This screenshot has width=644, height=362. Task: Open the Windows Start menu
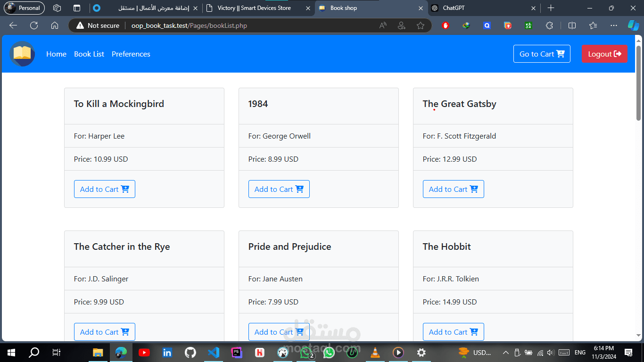(11, 352)
